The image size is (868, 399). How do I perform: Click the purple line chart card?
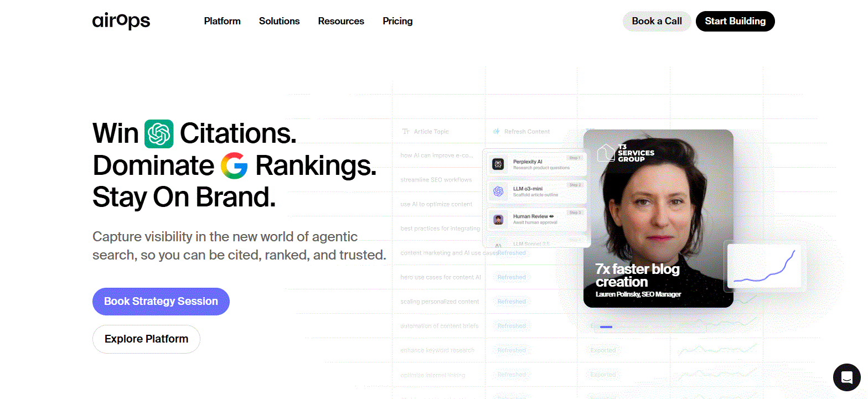pyautogui.click(x=764, y=267)
